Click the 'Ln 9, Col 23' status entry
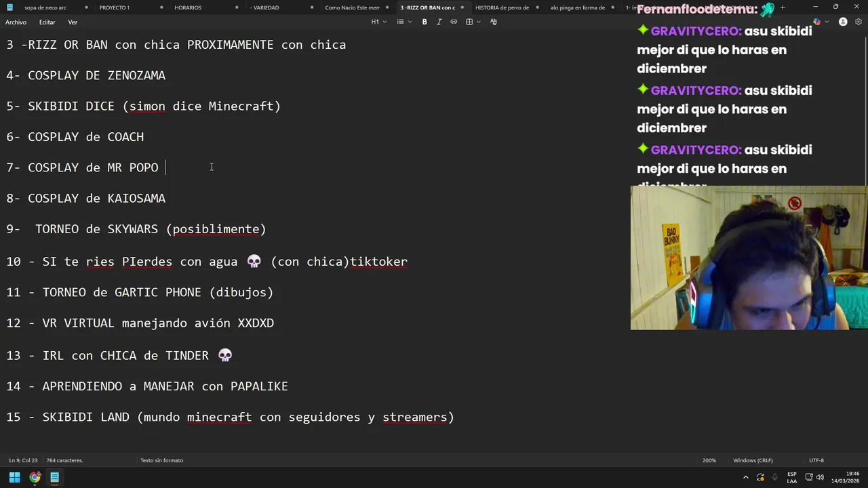Image resolution: width=868 pixels, height=488 pixels. 23,460
